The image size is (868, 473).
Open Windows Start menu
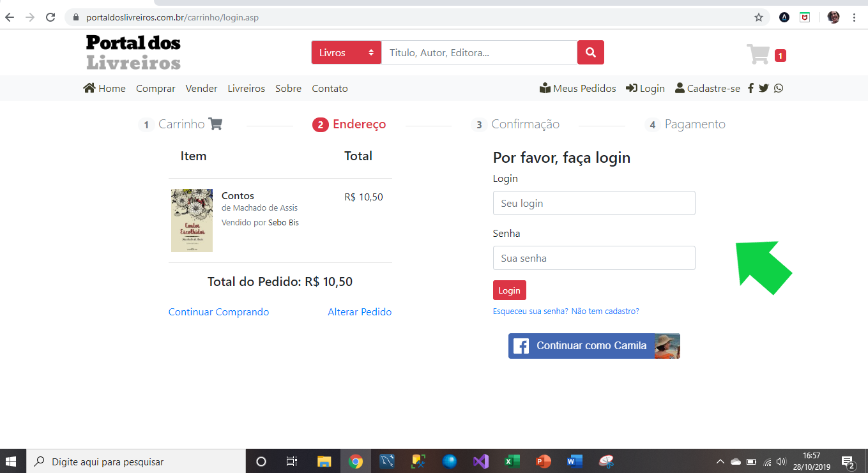pos(11,462)
